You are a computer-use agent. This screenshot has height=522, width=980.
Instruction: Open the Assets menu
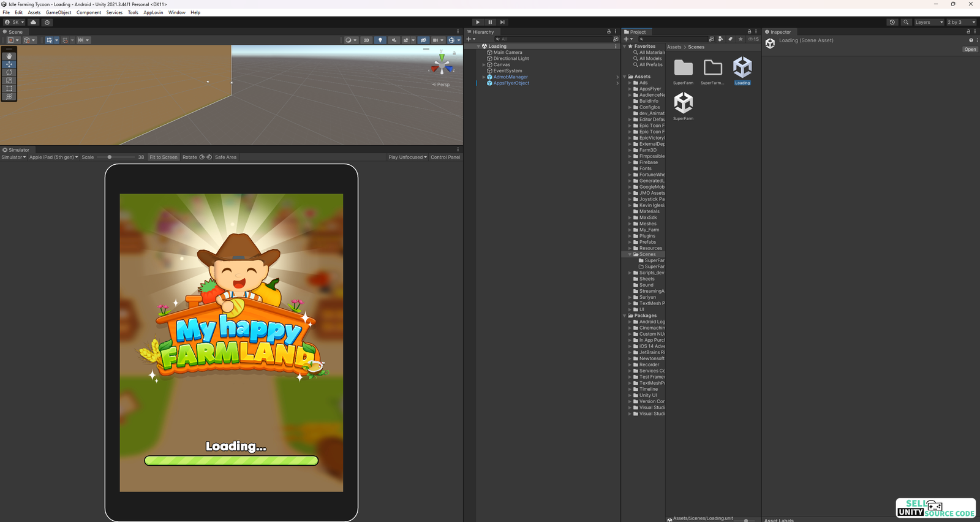[34, 12]
